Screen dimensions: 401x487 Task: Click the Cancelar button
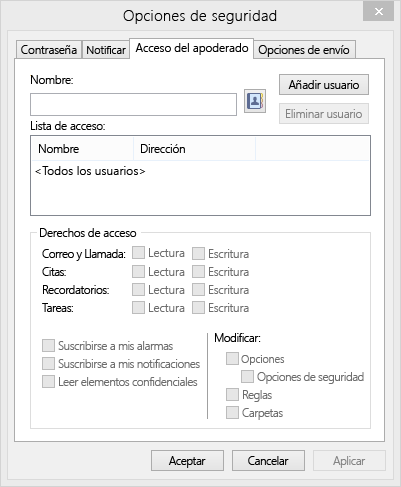[x=268, y=461]
